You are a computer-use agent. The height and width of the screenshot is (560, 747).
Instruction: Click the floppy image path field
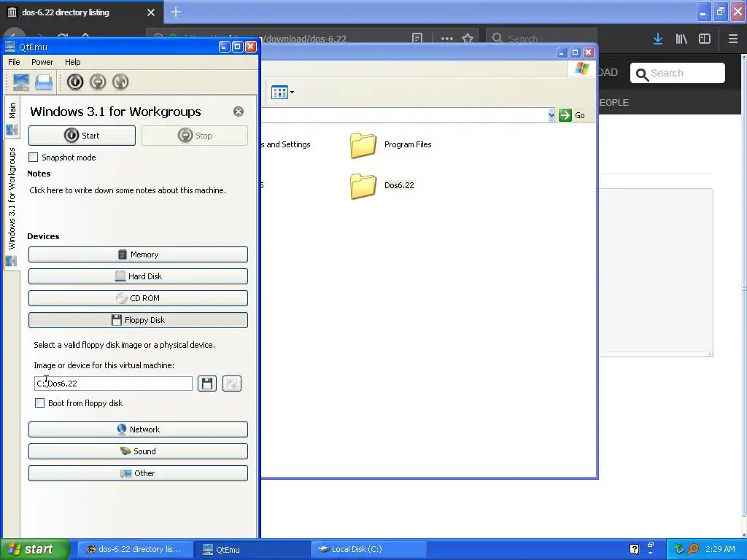pos(113,384)
